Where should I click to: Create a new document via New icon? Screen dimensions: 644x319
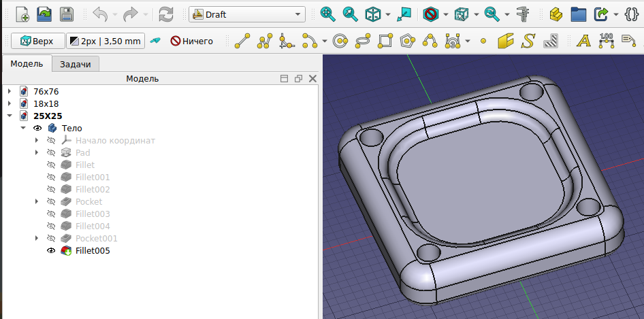coord(22,14)
